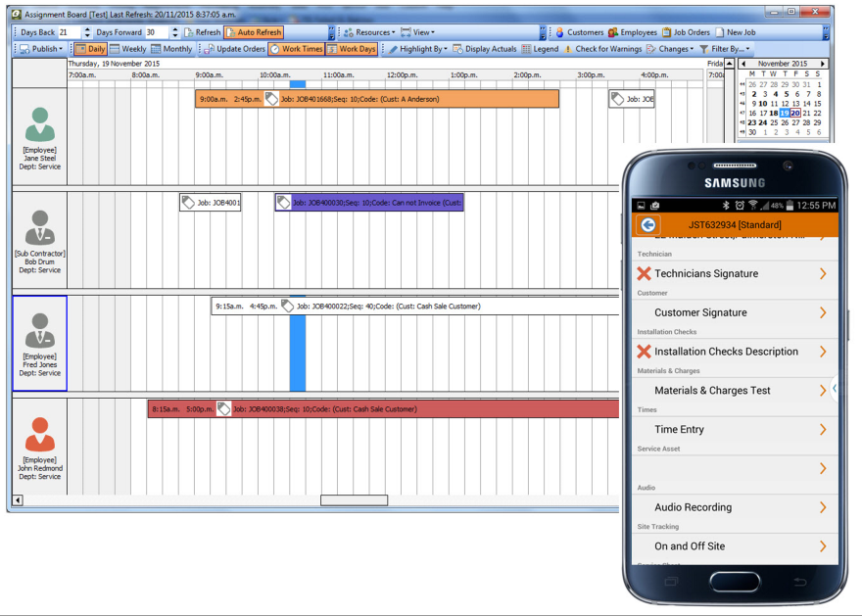Select November 19 in the mini calendar
This screenshot has width=862, height=616.
[x=785, y=114]
